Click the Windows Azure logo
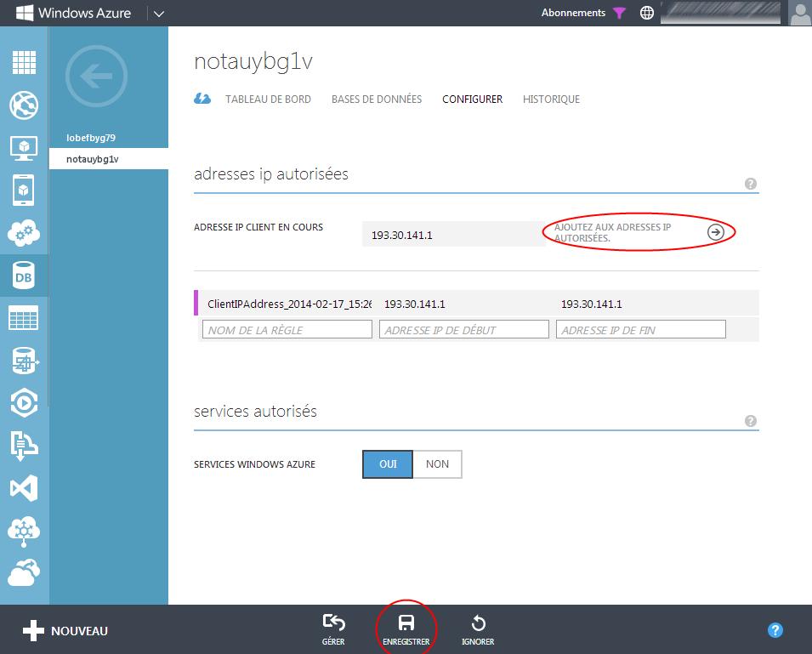Image resolution: width=812 pixels, height=654 pixels. pos(73,13)
